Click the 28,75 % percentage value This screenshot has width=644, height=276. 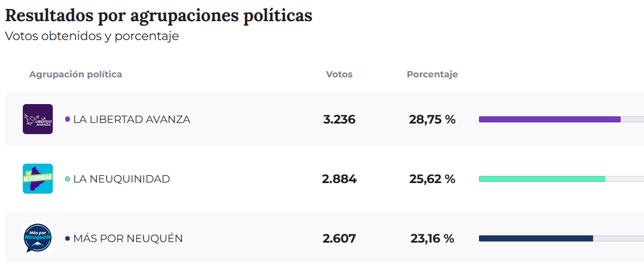(x=432, y=120)
